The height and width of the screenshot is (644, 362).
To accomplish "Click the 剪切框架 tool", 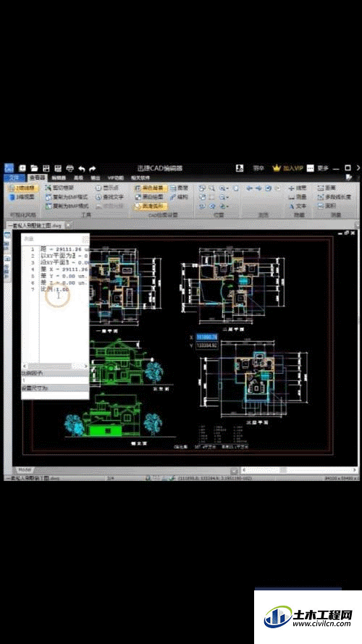I will click(59, 188).
